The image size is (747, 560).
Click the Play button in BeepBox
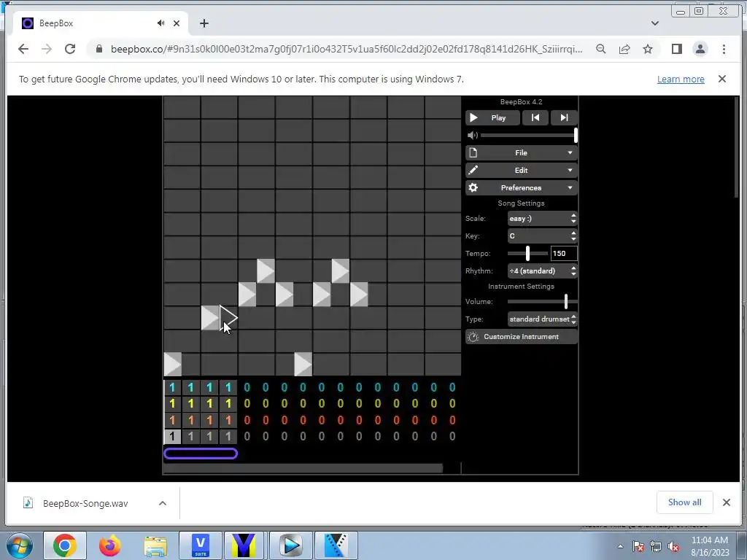[492, 117]
